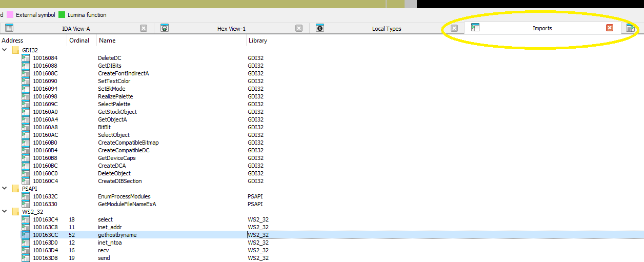The image size is (644, 262).
Task: Click the IDA View-A tab icon
Action: [x=9, y=28]
